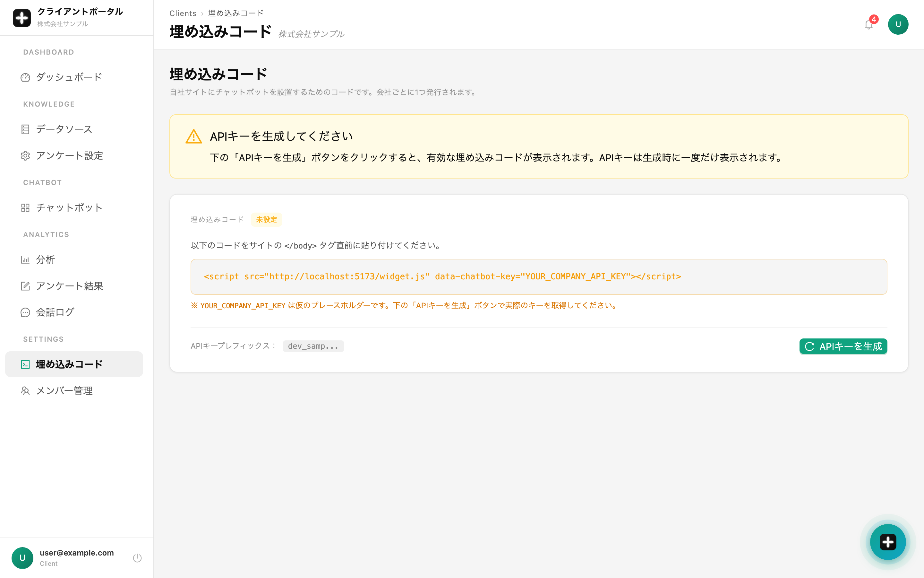Click the YOUR_COMPANY_API_KEY placeholder note
The width and height of the screenshot is (924, 578).
405,305
